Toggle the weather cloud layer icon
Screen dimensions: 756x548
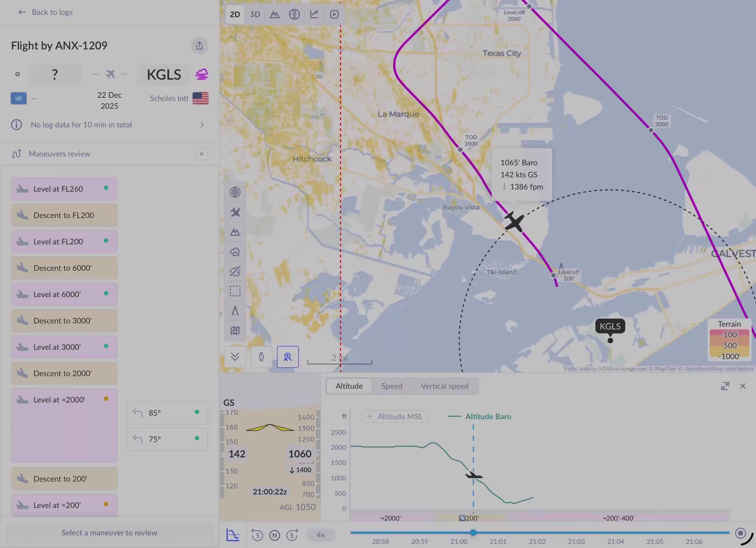click(235, 252)
